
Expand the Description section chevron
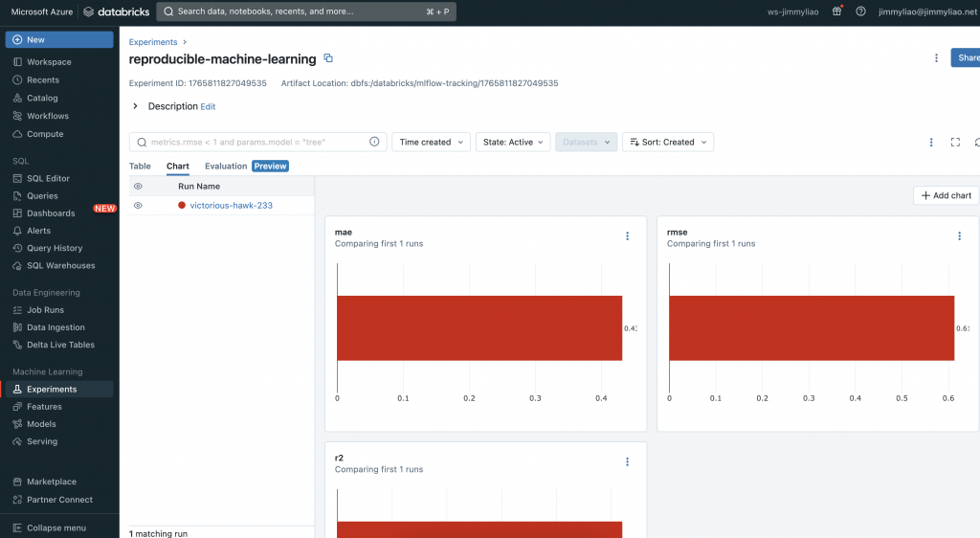[x=135, y=106]
